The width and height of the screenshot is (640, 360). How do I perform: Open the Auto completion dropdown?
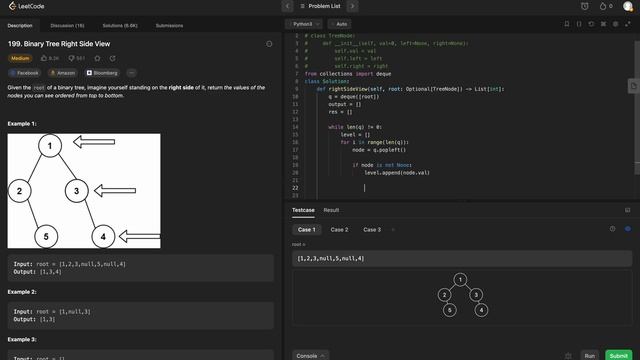pyautogui.click(x=339, y=24)
